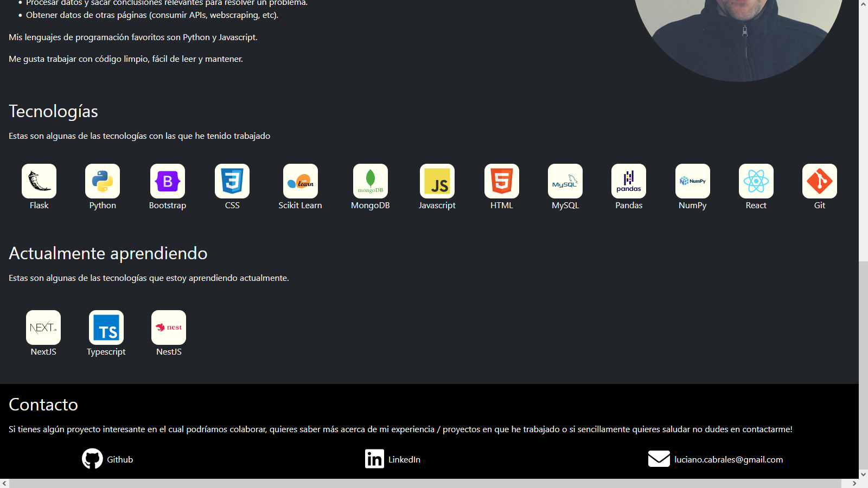
Task: Click the horizontal scrollbar left arrow
Action: [4, 483]
